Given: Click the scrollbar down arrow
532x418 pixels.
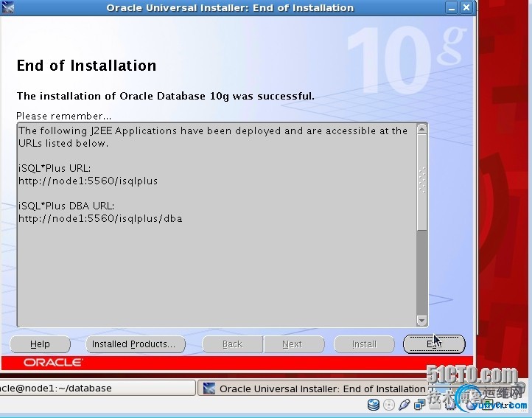Looking at the screenshot, I should (421, 320).
